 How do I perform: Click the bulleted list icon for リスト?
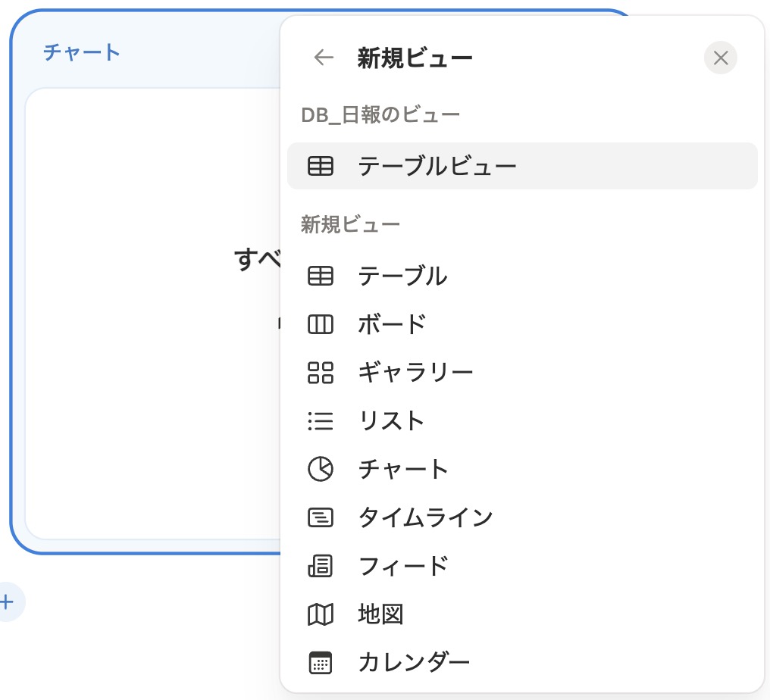tap(321, 421)
